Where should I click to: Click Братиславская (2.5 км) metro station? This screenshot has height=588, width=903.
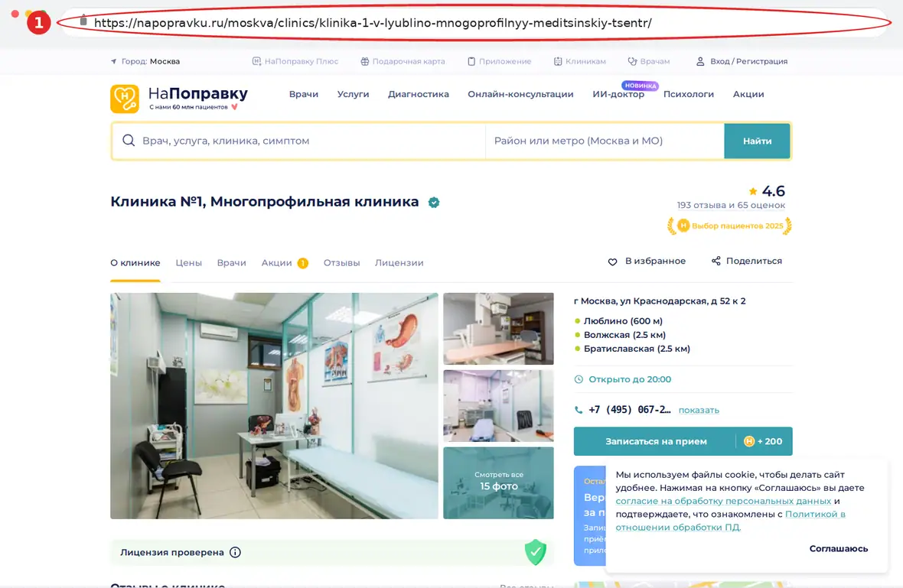(637, 349)
